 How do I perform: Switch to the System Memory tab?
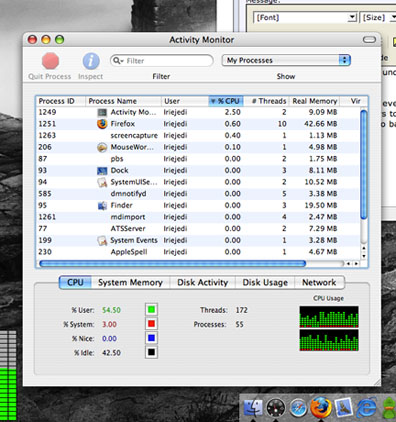130,283
